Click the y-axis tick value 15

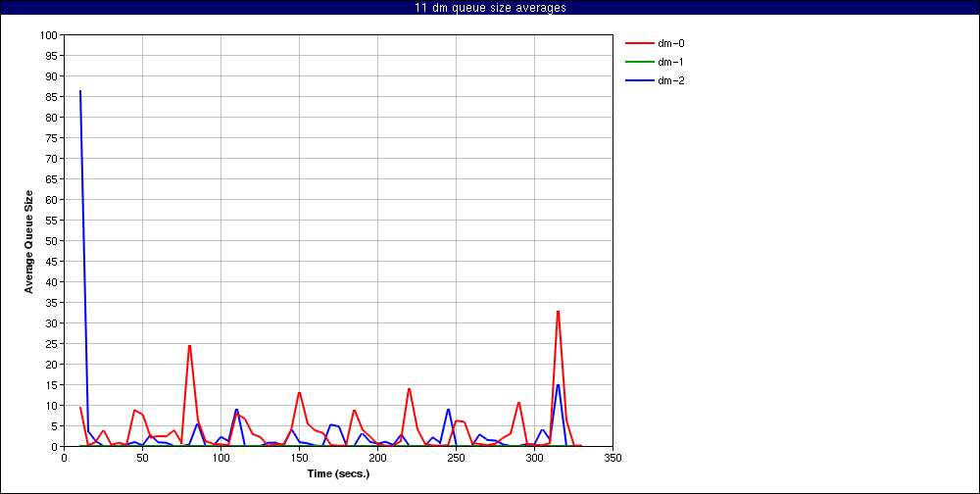pyautogui.click(x=53, y=384)
